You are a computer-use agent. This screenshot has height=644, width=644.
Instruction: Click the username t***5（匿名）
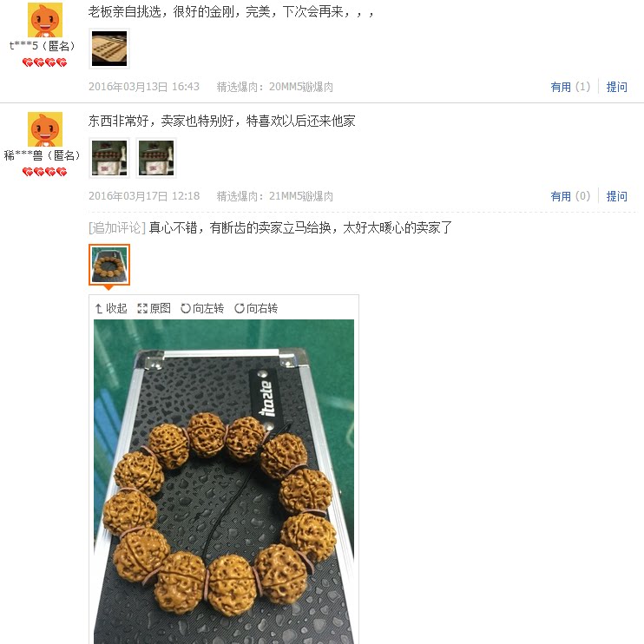tap(43, 46)
